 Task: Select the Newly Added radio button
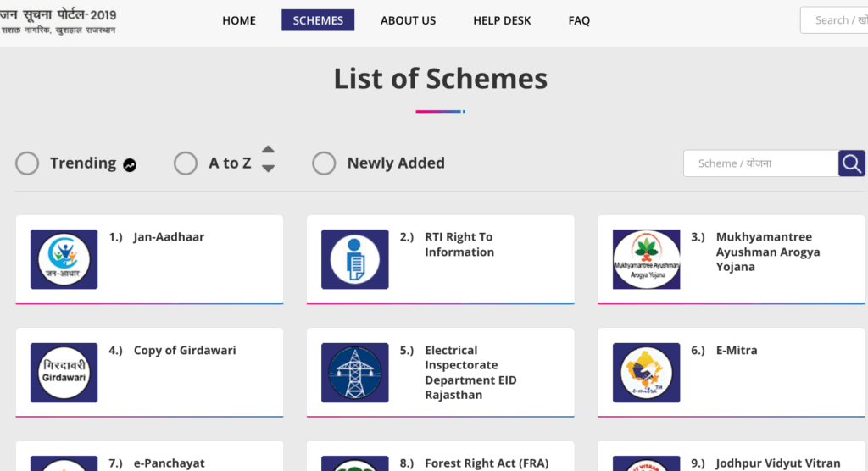[x=324, y=163]
